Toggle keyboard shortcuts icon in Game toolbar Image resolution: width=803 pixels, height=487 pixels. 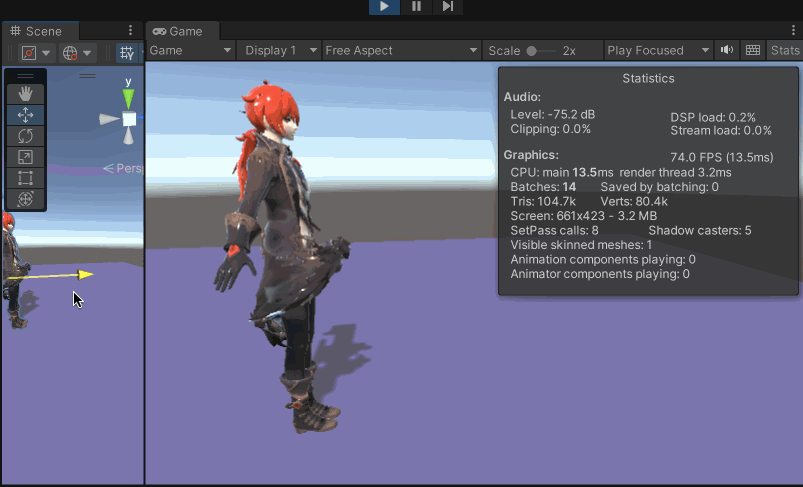[753, 50]
